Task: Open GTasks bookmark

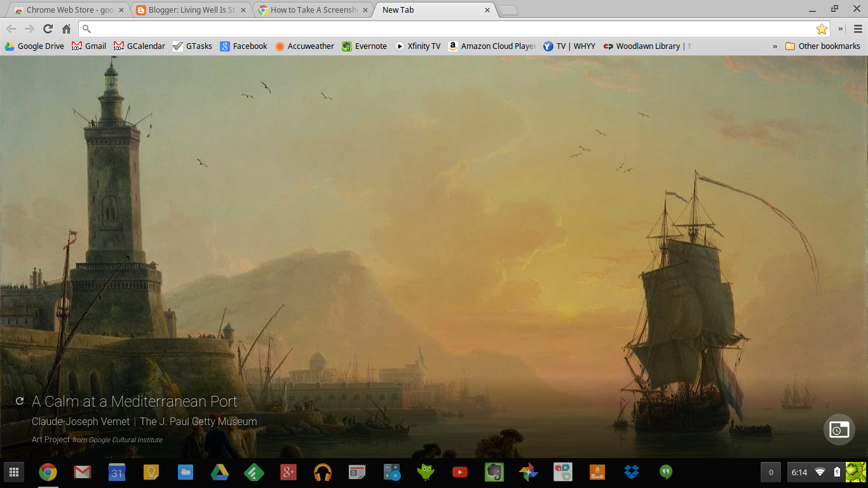Action: (193, 46)
